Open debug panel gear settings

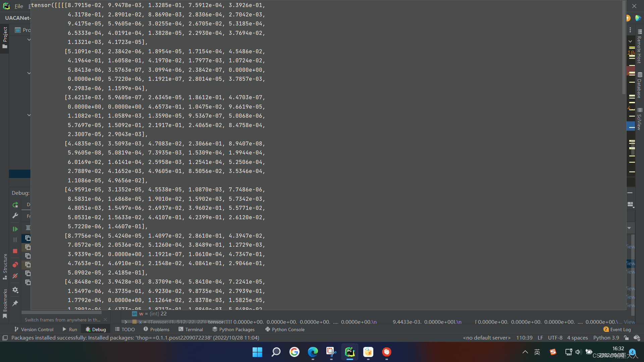click(x=15, y=290)
